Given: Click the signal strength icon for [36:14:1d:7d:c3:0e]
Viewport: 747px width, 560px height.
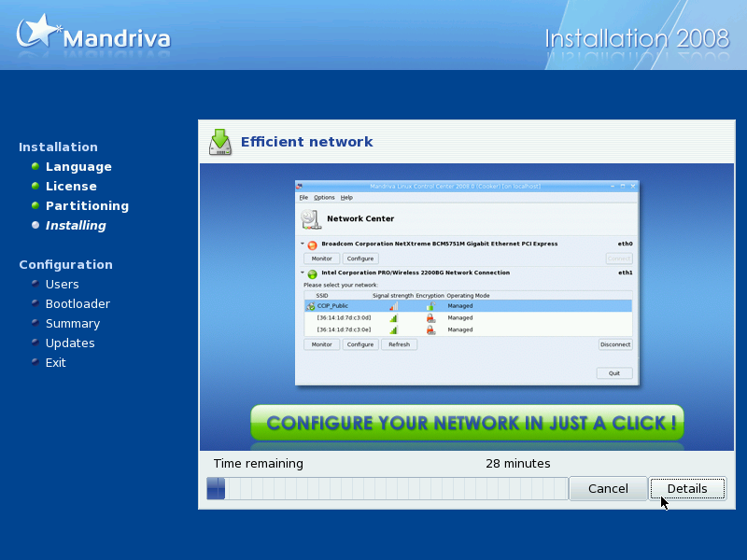Looking at the screenshot, I should point(393,329).
